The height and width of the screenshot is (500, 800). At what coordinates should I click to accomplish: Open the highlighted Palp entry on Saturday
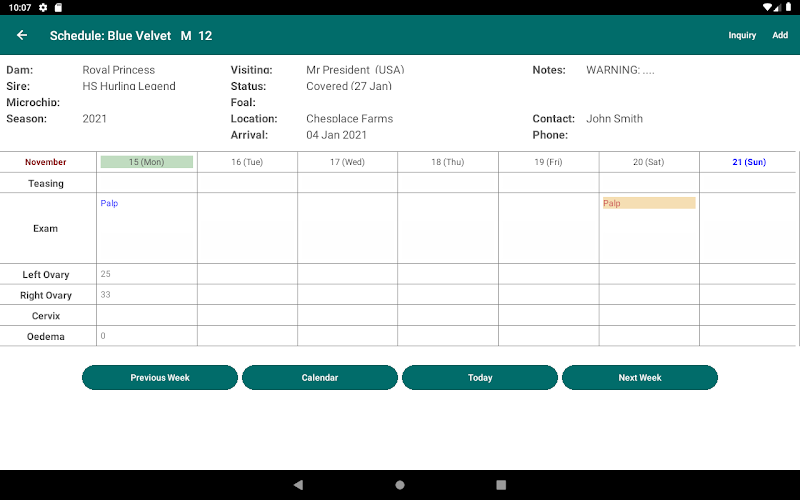648,203
